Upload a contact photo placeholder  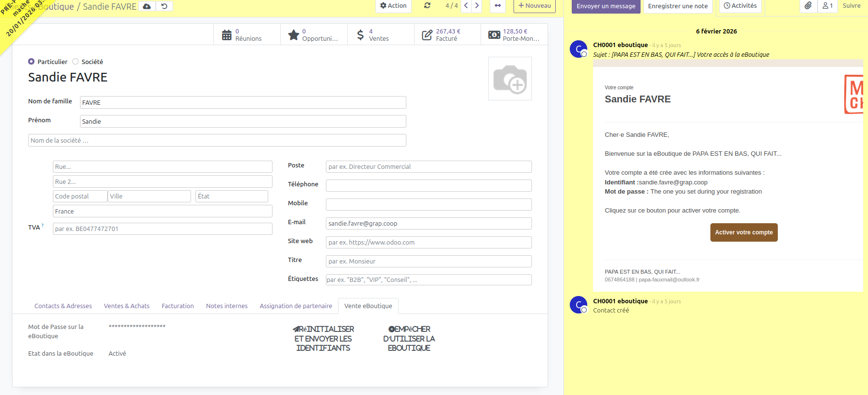pyautogui.click(x=510, y=79)
